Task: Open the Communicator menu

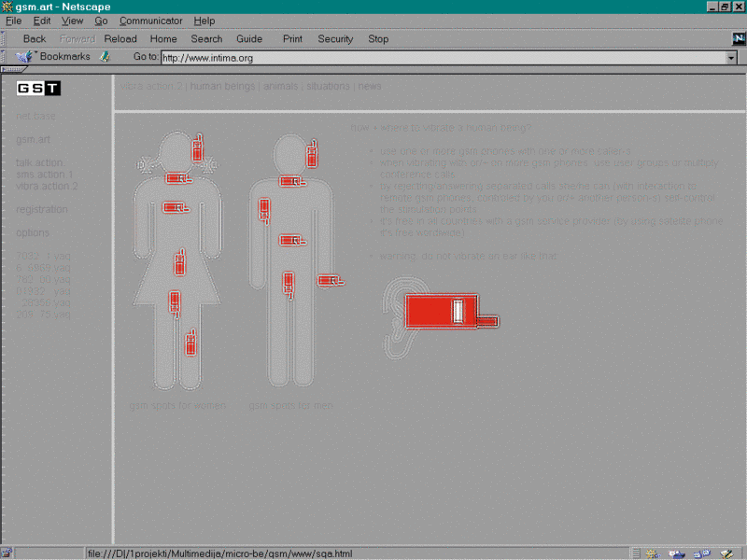Action: click(151, 21)
